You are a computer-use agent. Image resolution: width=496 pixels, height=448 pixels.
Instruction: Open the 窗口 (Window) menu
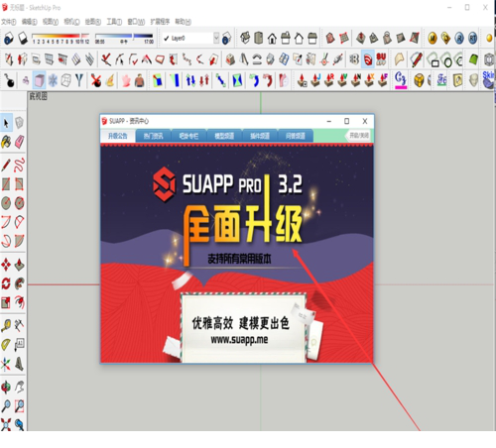136,22
